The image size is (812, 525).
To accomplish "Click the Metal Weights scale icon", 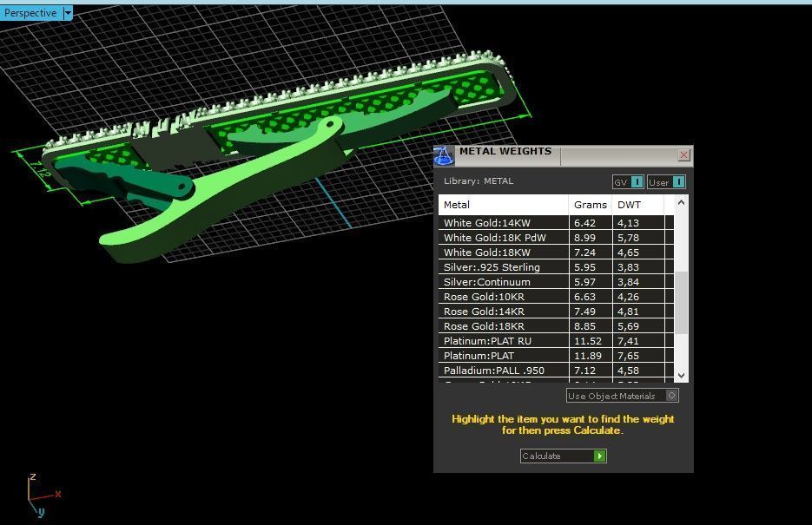I will (444, 156).
